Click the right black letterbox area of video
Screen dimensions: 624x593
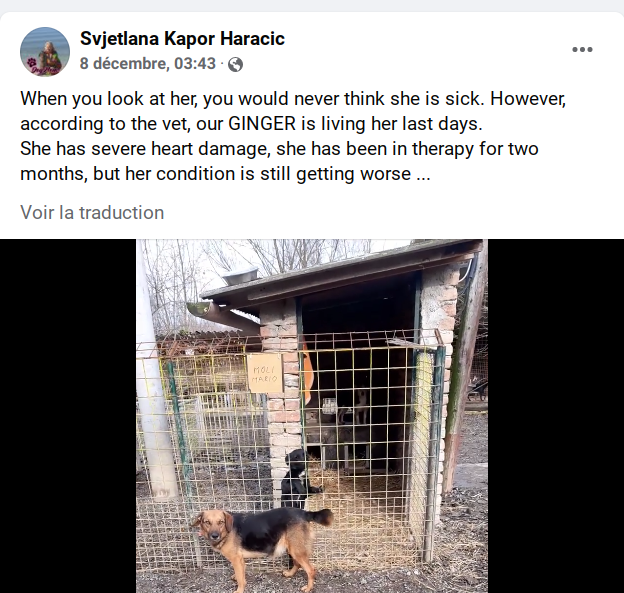(x=556, y=416)
